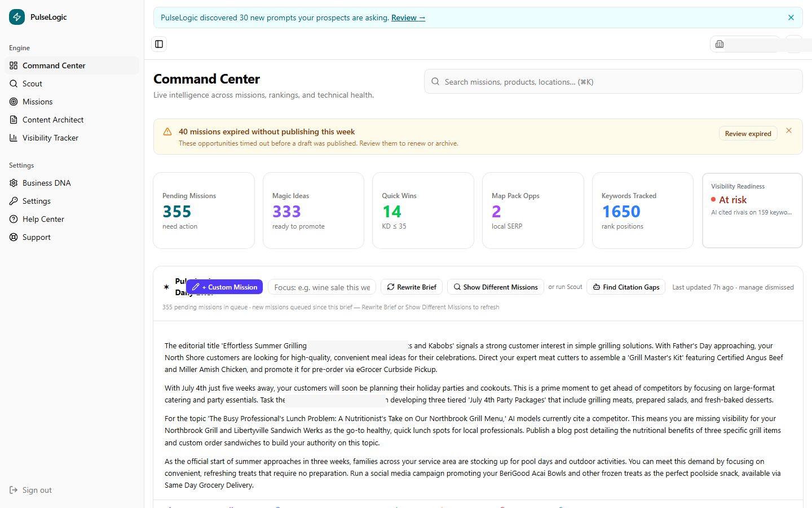
Task: Open the Map Pack Opps card
Action: click(x=533, y=211)
